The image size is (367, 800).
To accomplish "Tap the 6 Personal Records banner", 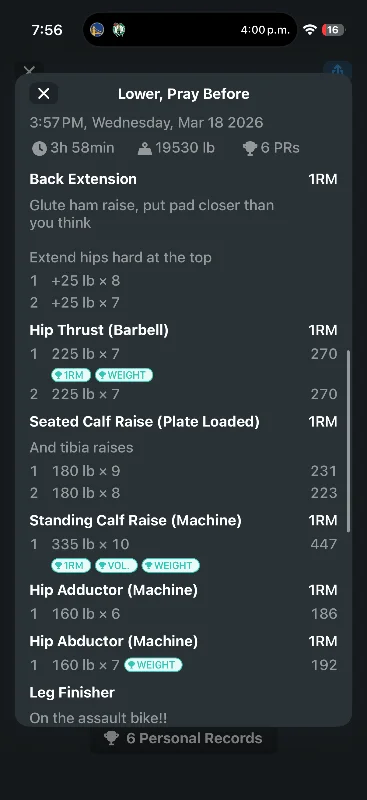I will 184,738.
